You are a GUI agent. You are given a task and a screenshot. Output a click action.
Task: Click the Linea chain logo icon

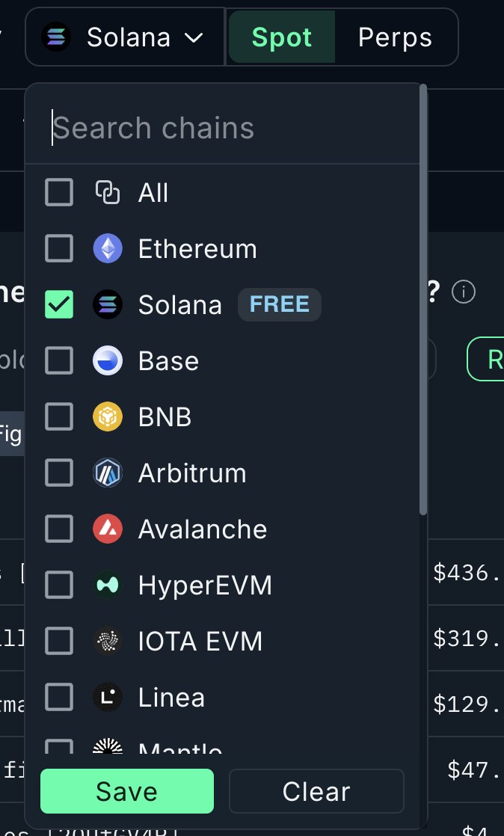click(108, 698)
